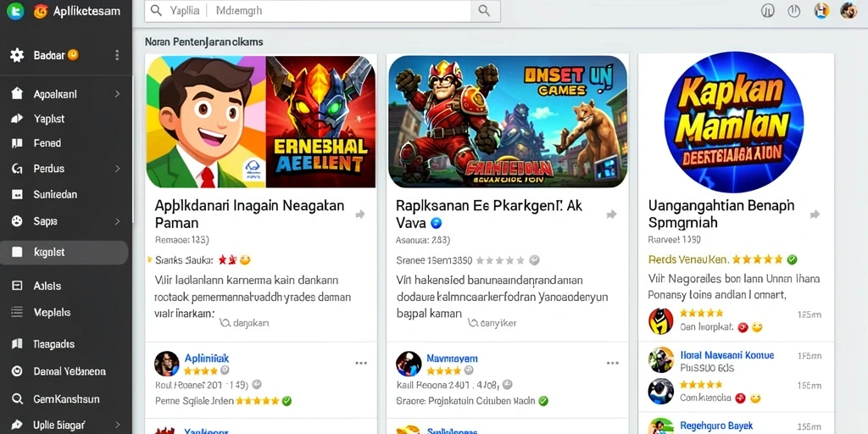Open the Navmtayam reviewer name
Image resolution: width=868 pixels, height=434 pixels.
453,359
